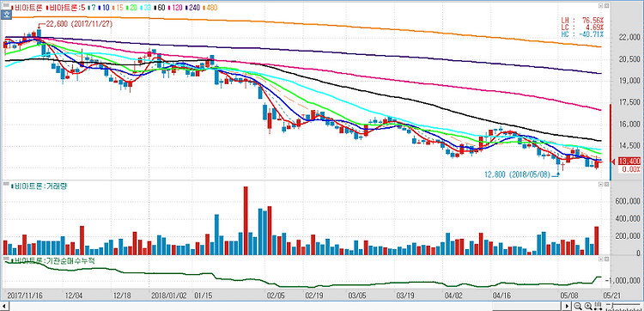The width and height of the screenshot is (644, 311).
Task: Click the 05/21 date axis label
Action: [611, 296]
